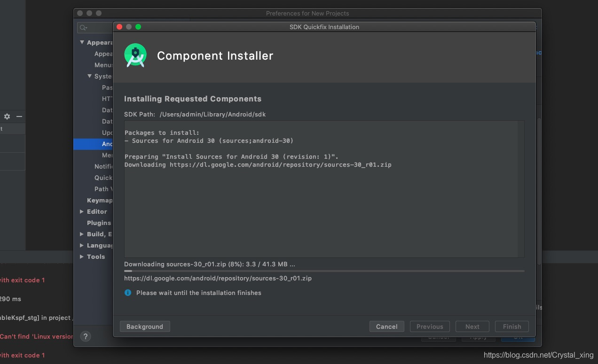The height and width of the screenshot is (364, 598).
Task: Close the SDK Quickfix Installation window
Action: click(119, 27)
